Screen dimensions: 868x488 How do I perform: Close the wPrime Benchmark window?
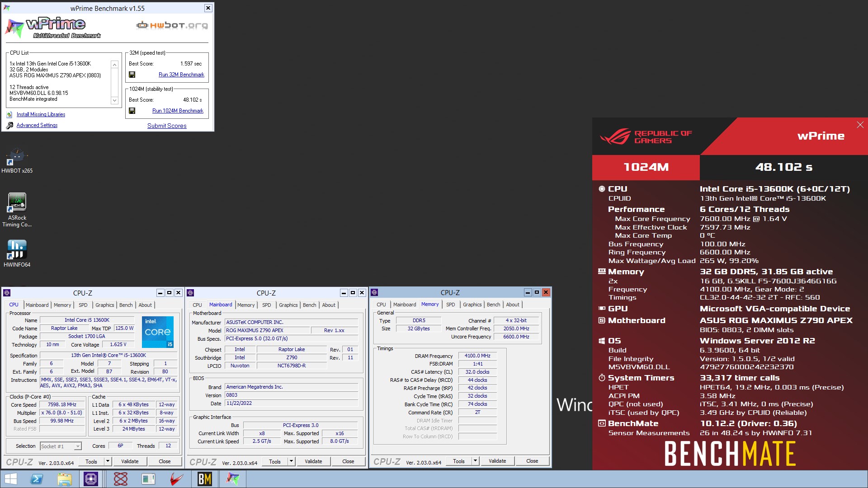point(208,8)
